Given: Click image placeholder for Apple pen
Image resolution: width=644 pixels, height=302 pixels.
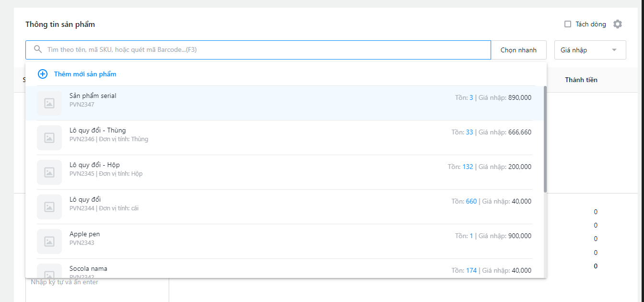Looking at the screenshot, I should (49, 242).
